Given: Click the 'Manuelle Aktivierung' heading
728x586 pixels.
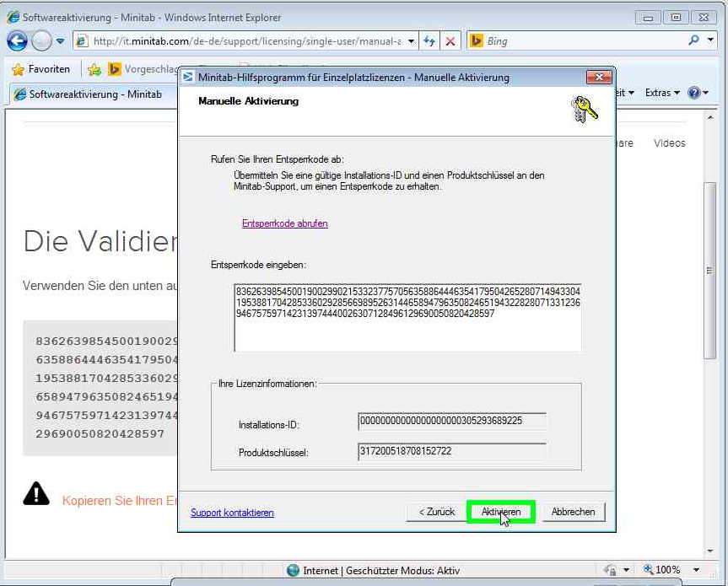Looking at the screenshot, I should tap(248, 100).
